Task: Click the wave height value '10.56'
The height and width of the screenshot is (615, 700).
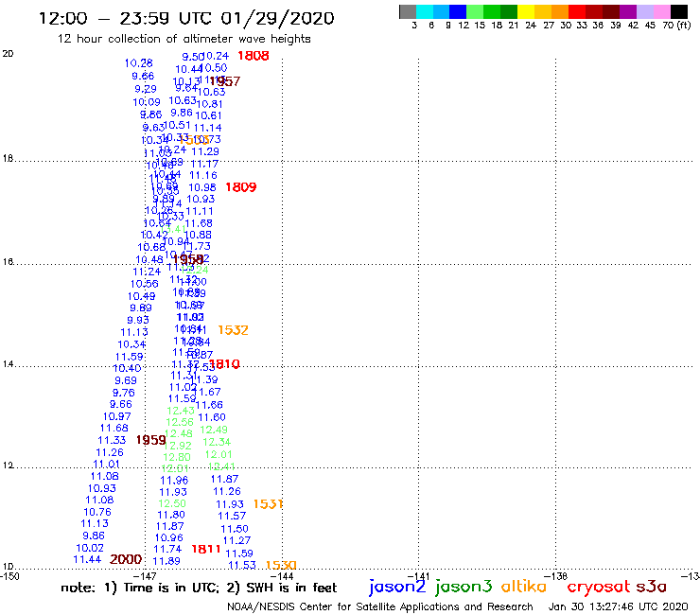Action: (145, 284)
